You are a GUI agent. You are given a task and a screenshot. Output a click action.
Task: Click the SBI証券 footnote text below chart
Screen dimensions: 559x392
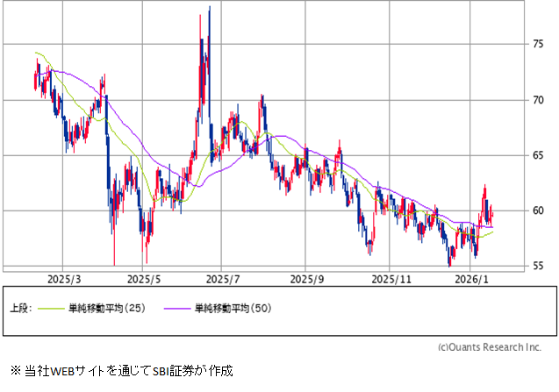click(121, 371)
